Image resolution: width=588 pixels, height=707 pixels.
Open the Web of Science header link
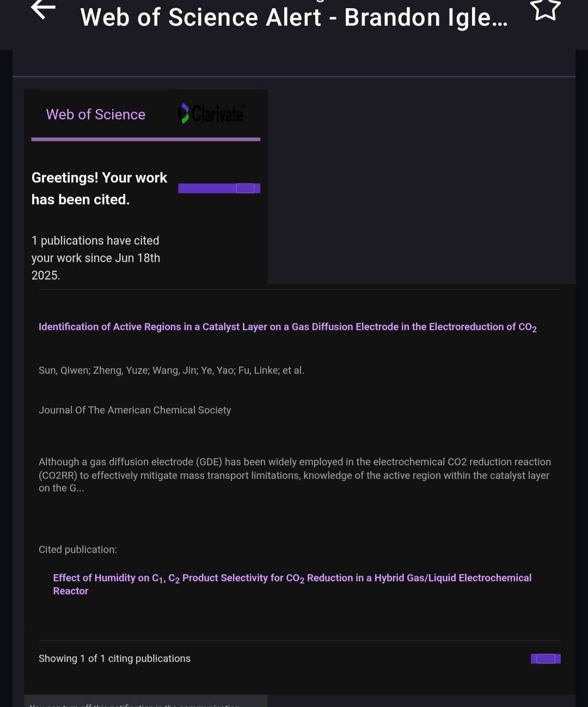[x=96, y=114]
